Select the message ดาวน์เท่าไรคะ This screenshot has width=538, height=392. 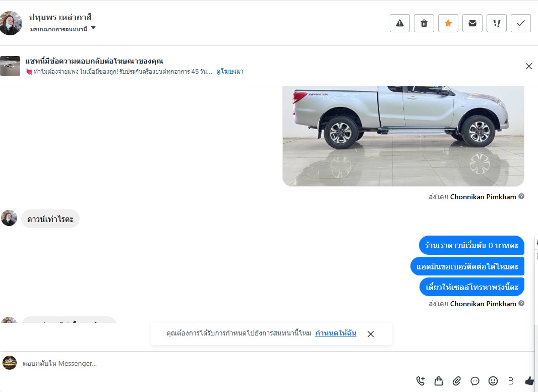click(50, 219)
